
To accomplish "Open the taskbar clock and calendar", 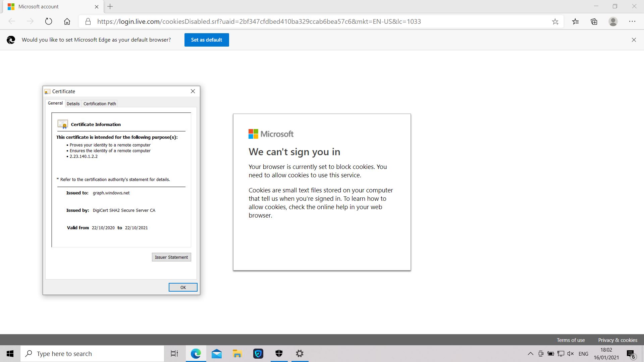I will (606, 354).
